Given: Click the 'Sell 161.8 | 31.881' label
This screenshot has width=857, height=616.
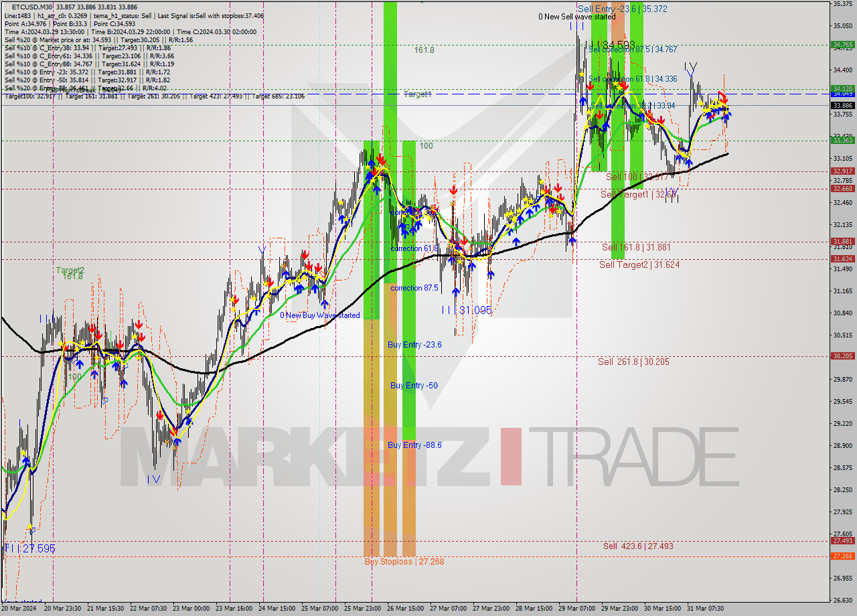Looking at the screenshot, I should click(x=636, y=247).
